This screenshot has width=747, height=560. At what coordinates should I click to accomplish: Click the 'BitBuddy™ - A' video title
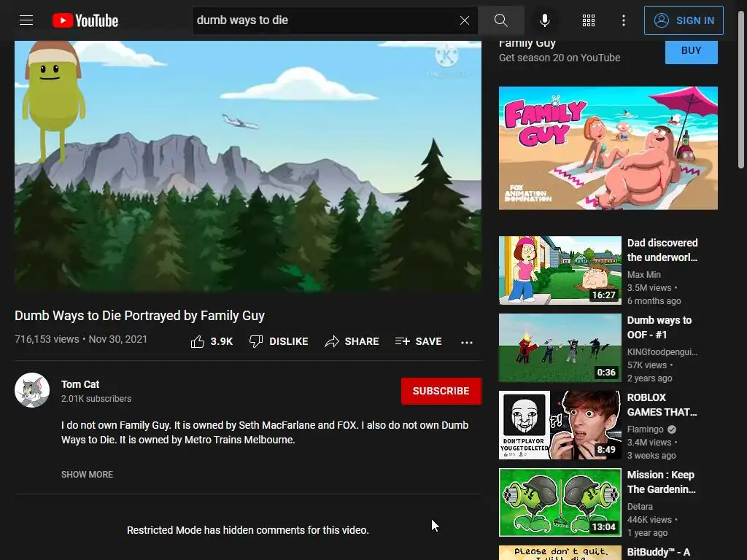(659, 553)
